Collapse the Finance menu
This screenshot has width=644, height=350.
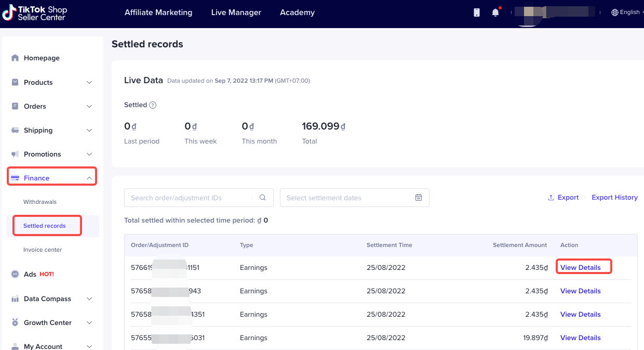coord(89,178)
